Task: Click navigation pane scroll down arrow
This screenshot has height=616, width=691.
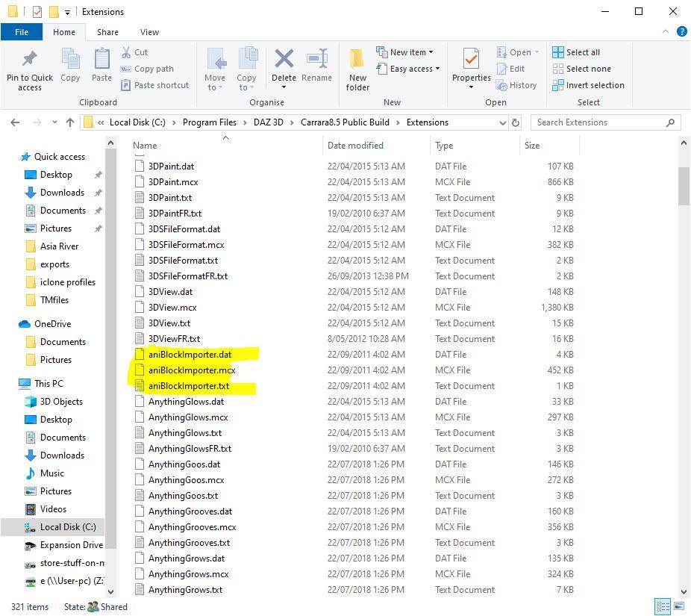Action: coord(110,592)
